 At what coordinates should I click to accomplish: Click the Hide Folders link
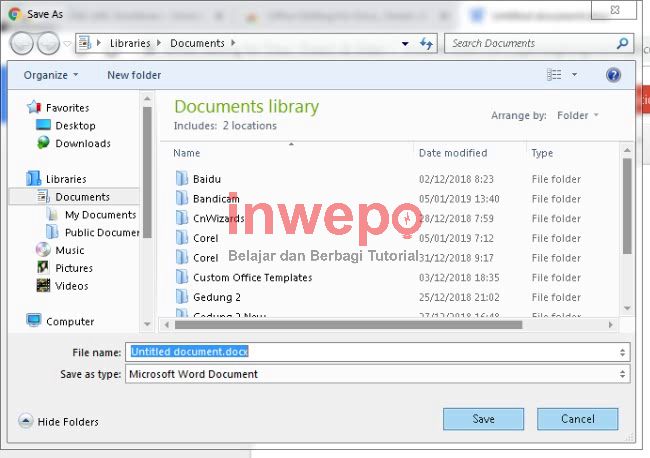click(68, 422)
